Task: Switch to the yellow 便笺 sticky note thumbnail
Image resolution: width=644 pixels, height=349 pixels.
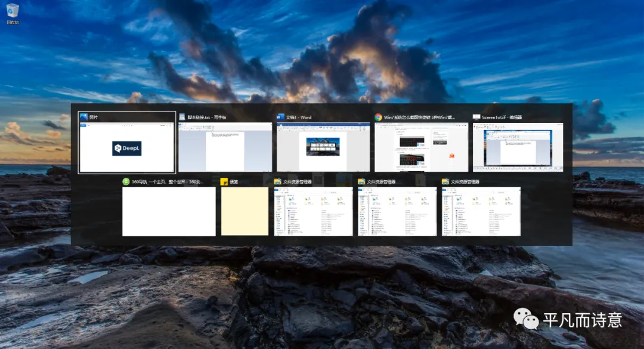Action: pyautogui.click(x=245, y=211)
